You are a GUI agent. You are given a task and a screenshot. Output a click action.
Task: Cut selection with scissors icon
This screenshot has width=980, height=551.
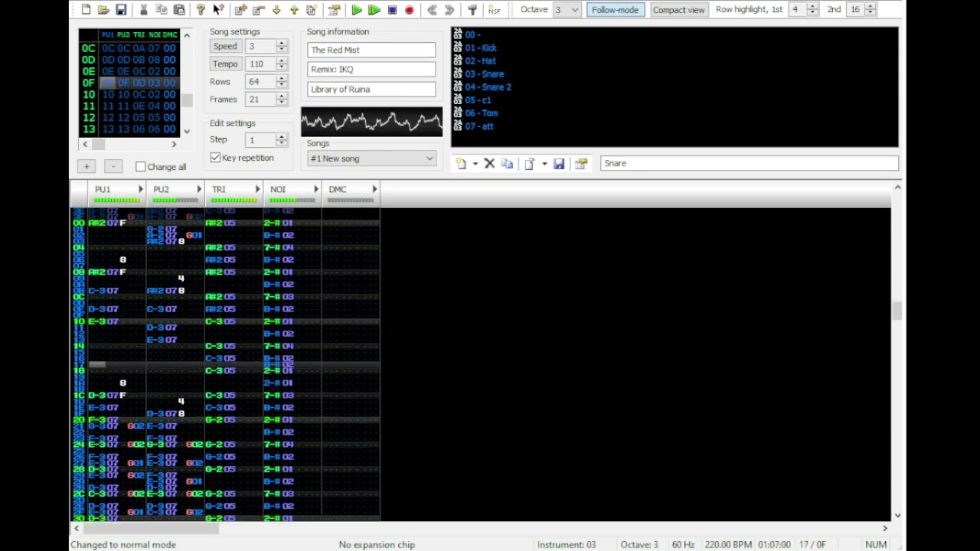tap(143, 10)
